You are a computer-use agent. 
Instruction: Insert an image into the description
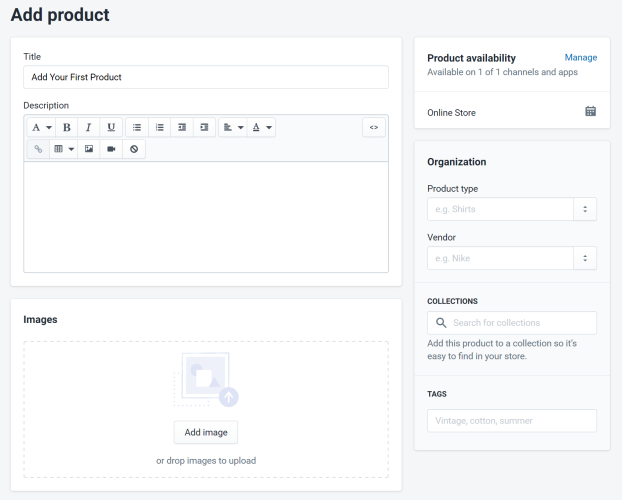(x=89, y=149)
